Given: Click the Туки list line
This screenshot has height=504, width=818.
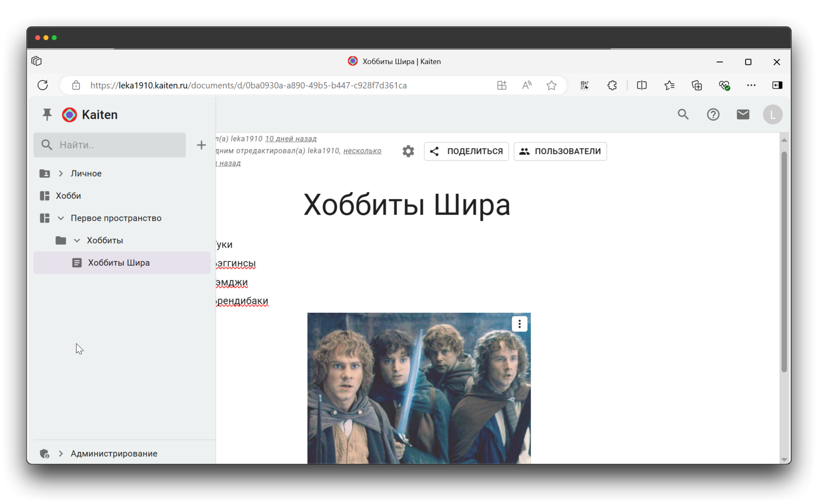Looking at the screenshot, I should coord(224,244).
